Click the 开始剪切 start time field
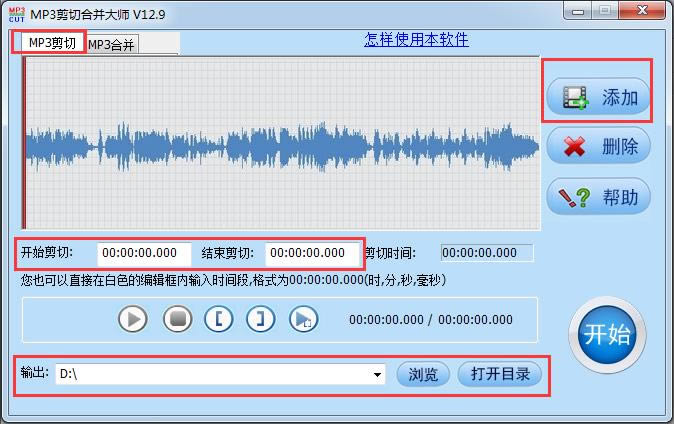Viewport: 674px width, 424px height. [144, 253]
